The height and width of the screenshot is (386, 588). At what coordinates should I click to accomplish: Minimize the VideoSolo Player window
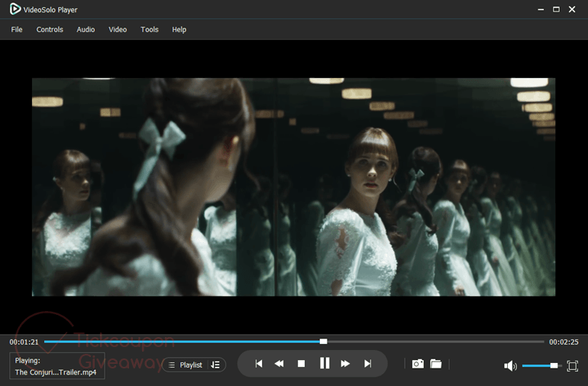point(541,9)
